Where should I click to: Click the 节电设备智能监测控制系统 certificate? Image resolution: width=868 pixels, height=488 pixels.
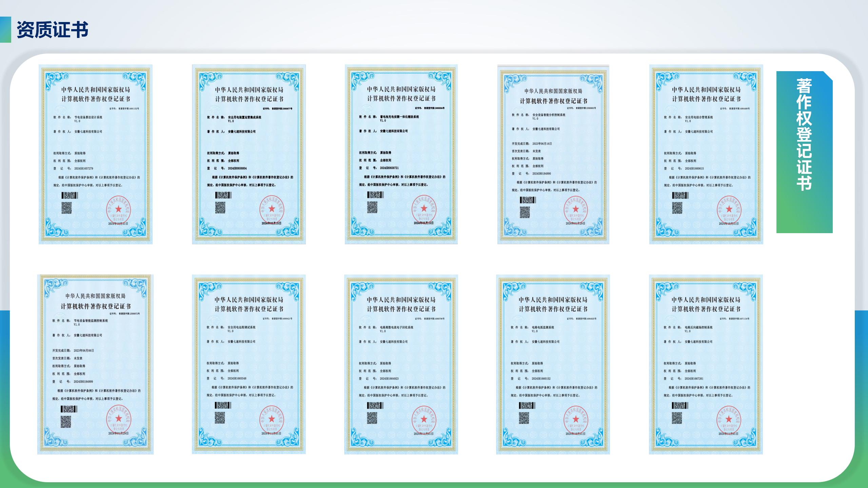pos(95,364)
